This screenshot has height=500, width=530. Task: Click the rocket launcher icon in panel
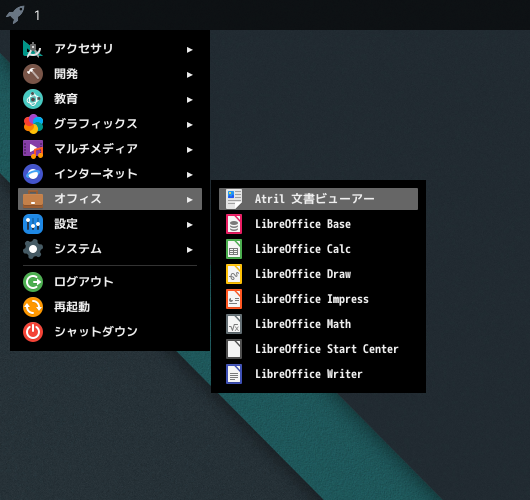point(16,15)
